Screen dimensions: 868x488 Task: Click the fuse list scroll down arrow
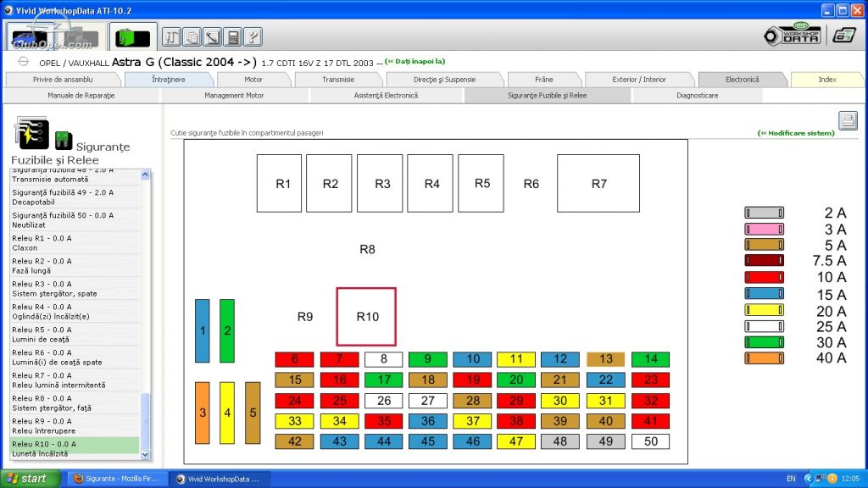click(145, 454)
